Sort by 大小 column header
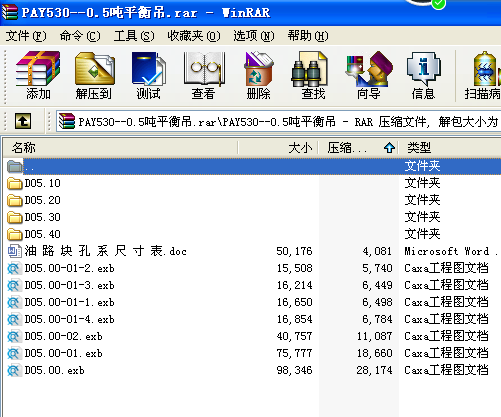The width and height of the screenshot is (501, 417). tap(278, 148)
